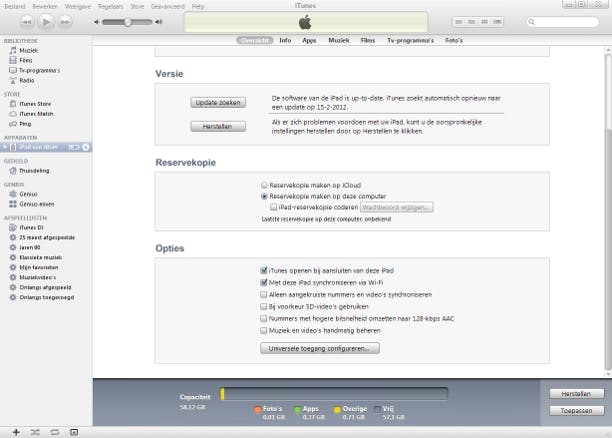Click the mute speaker icon left of the volume slider
Image resolution: width=612 pixels, height=438 pixels.
point(96,22)
